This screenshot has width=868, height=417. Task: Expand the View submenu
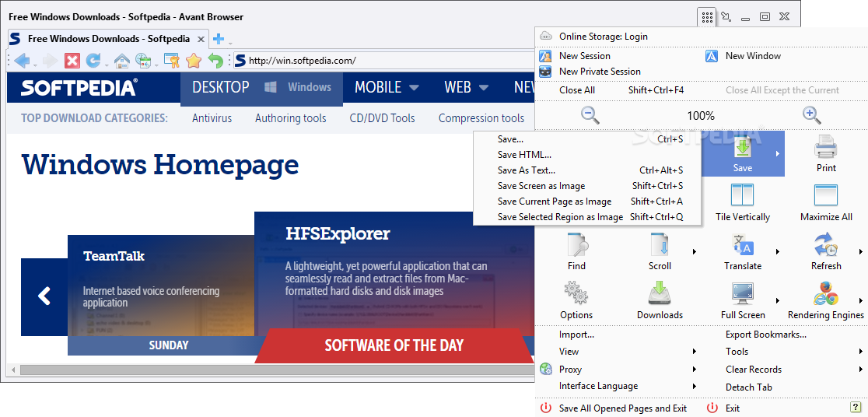pos(695,352)
